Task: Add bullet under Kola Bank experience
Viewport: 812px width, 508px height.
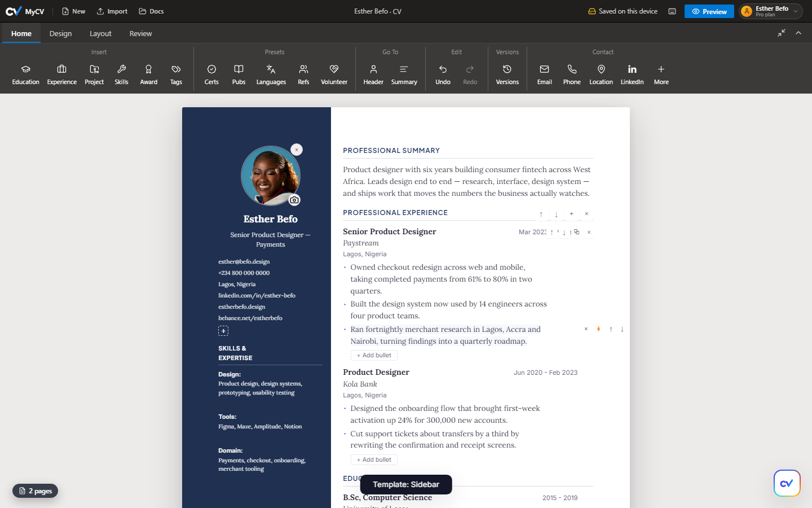Action: point(374,459)
